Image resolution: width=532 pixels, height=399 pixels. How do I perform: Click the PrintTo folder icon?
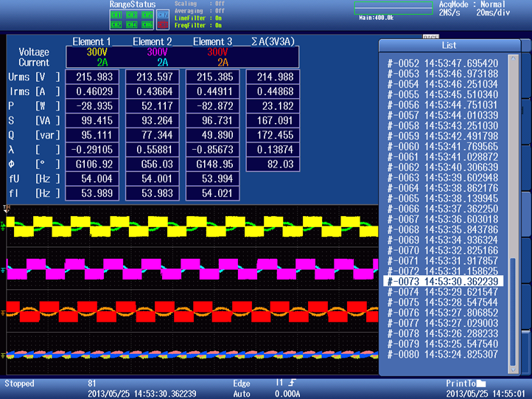(x=481, y=384)
